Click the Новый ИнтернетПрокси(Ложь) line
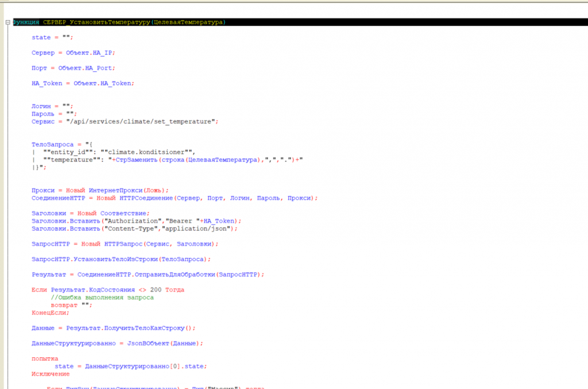Screen dimensions: 588x389 (x=100, y=191)
